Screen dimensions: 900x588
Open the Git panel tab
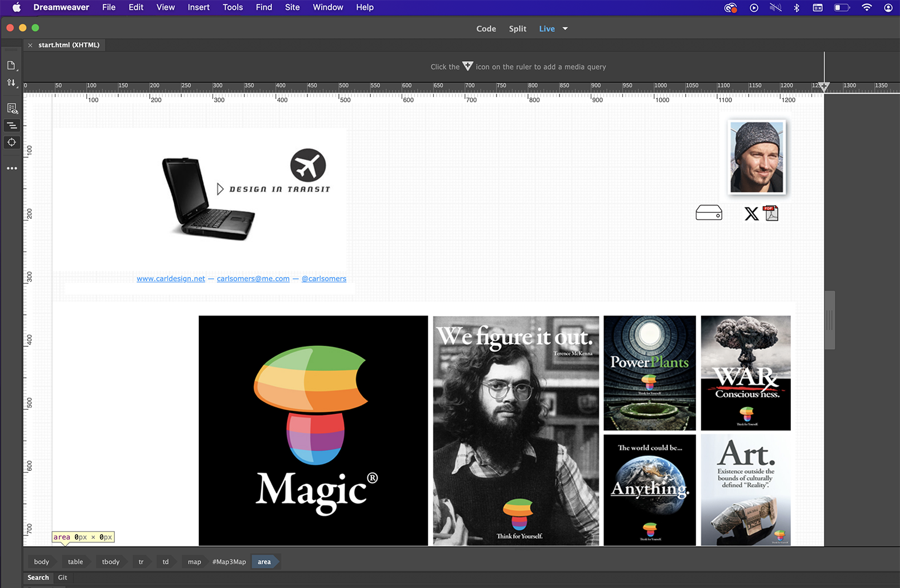(x=62, y=578)
